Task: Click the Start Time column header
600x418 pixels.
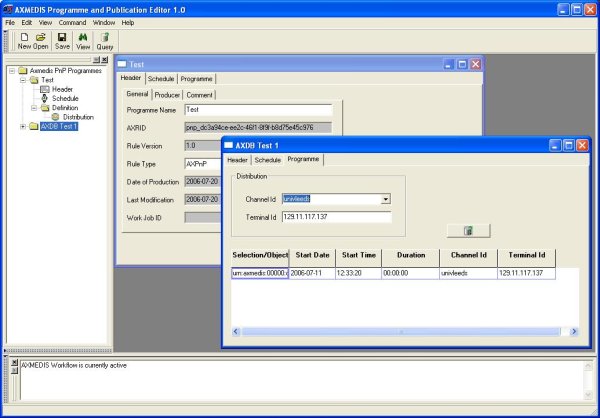Action: pos(359,255)
